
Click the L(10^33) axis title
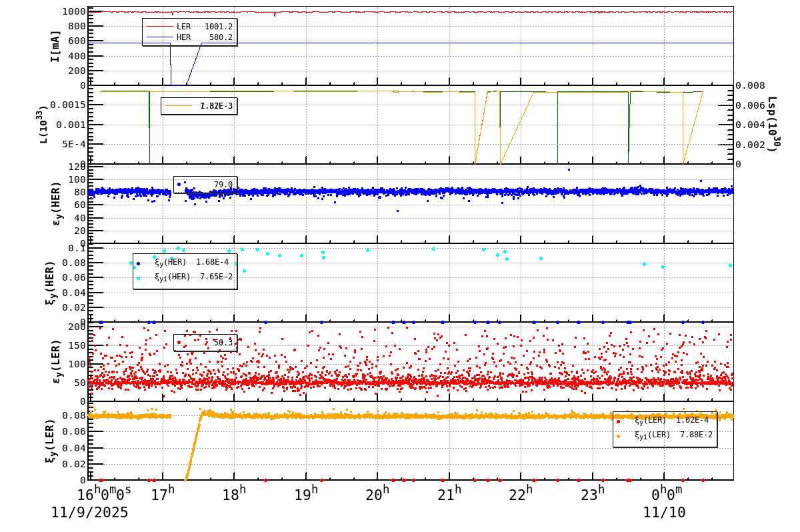[45, 125]
